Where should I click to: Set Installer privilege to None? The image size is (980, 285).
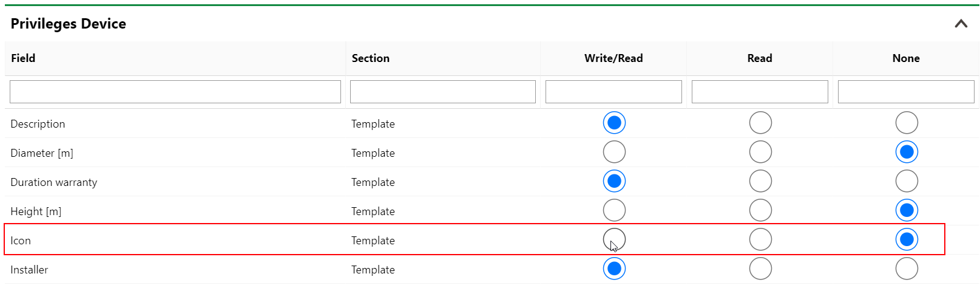[x=907, y=269]
